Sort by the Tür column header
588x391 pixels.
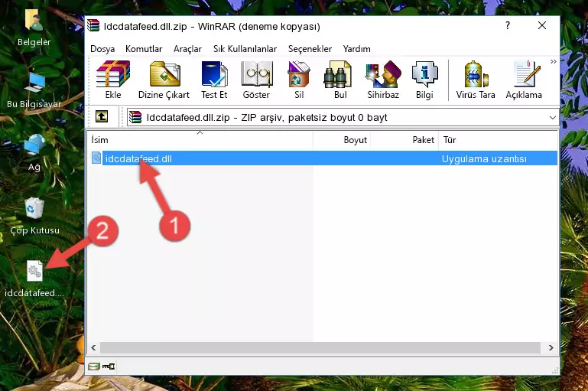(x=498, y=140)
